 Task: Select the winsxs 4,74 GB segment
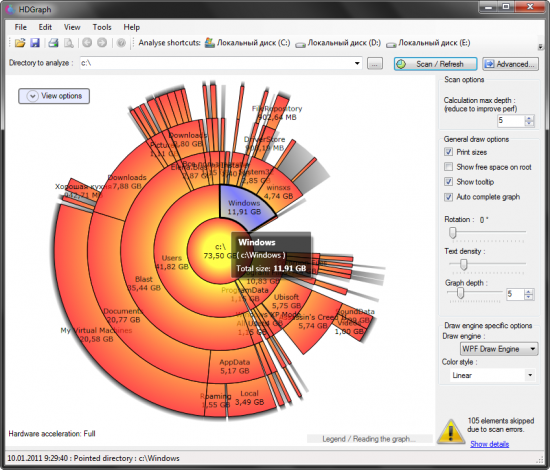[279, 192]
